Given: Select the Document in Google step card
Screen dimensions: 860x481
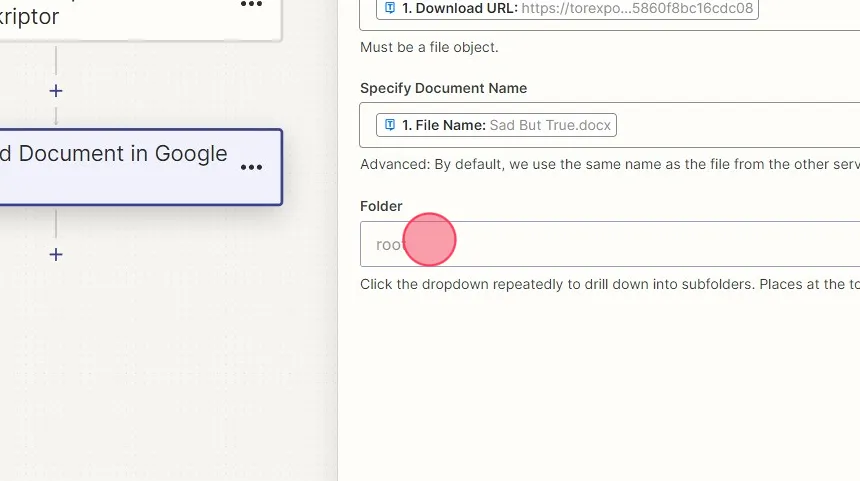Looking at the screenshot, I should pyautogui.click(x=141, y=167).
